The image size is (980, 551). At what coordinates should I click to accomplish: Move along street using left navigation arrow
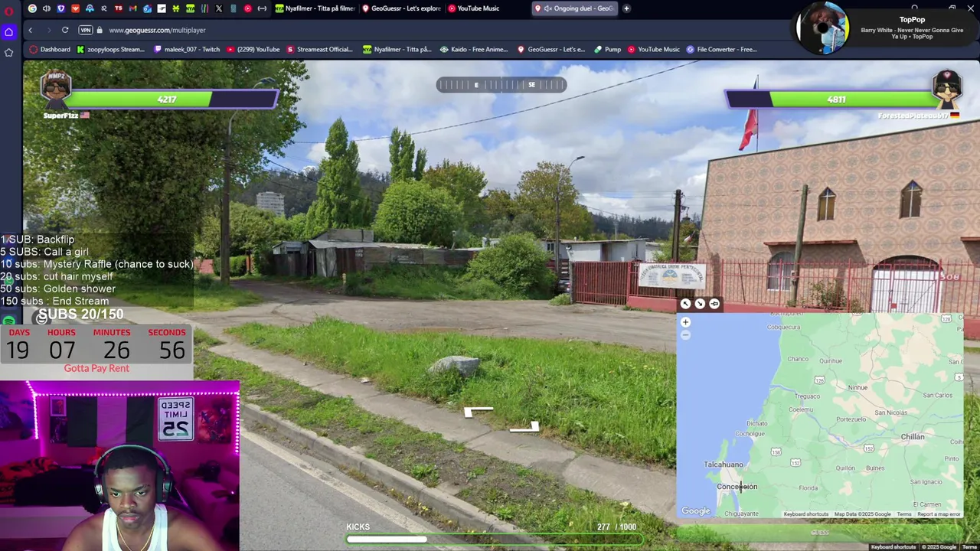(x=479, y=412)
